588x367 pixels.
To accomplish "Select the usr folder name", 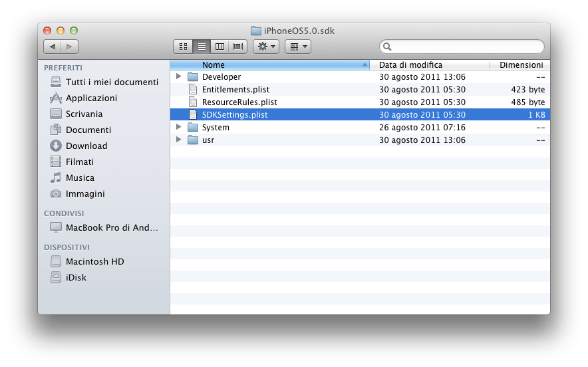I will 208,140.
